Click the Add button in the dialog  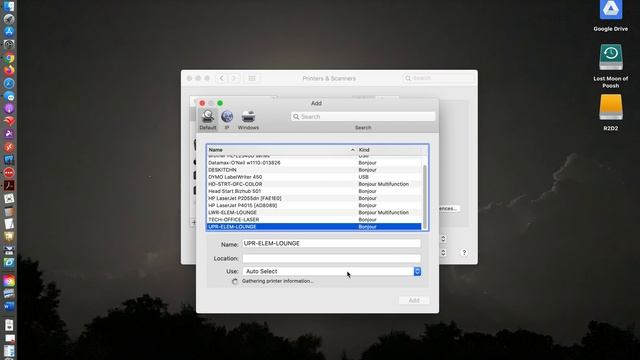tap(414, 300)
